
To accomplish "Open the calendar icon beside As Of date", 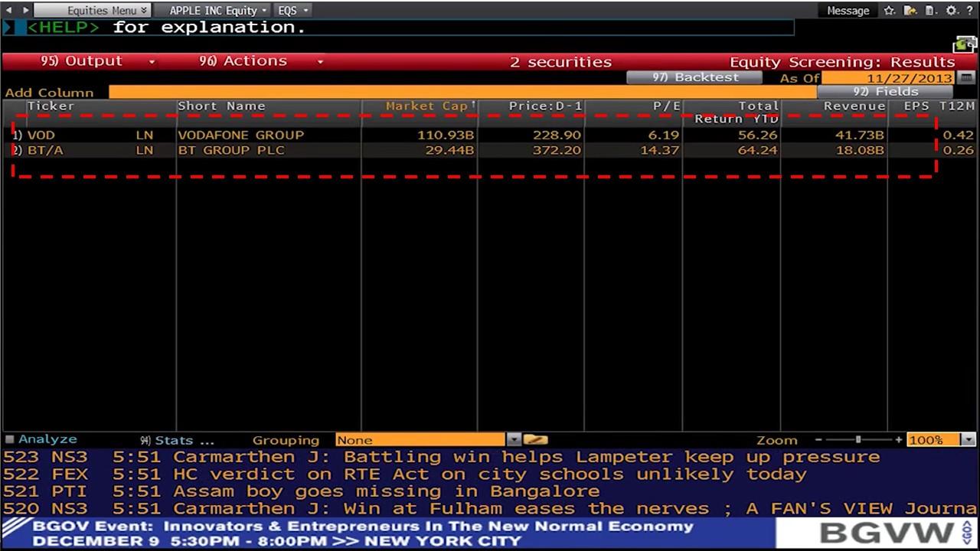I will click(x=967, y=78).
